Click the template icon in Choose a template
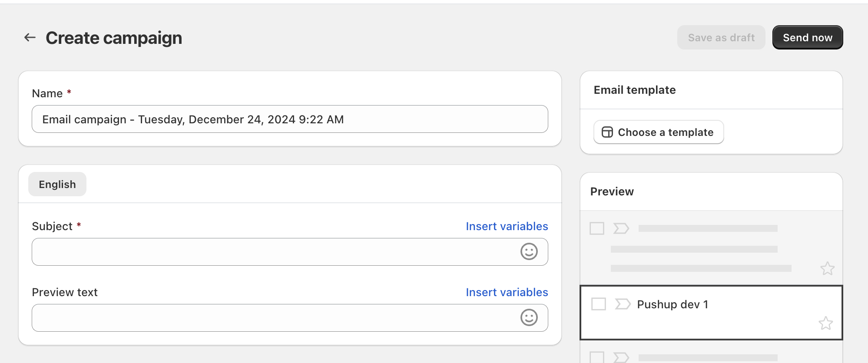This screenshot has height=363, width=868. [607, 132]
